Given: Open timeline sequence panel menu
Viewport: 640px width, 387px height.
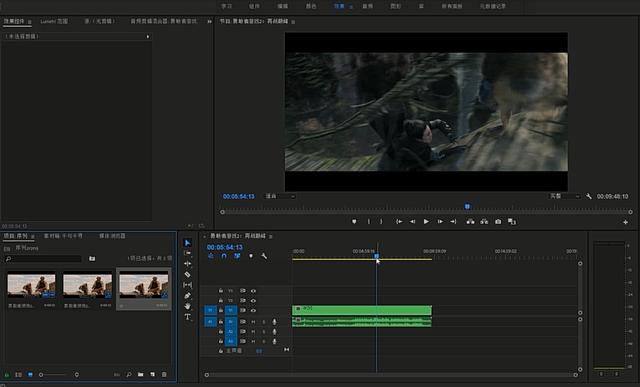Looking at the screenshot, I should click(271, 236).
